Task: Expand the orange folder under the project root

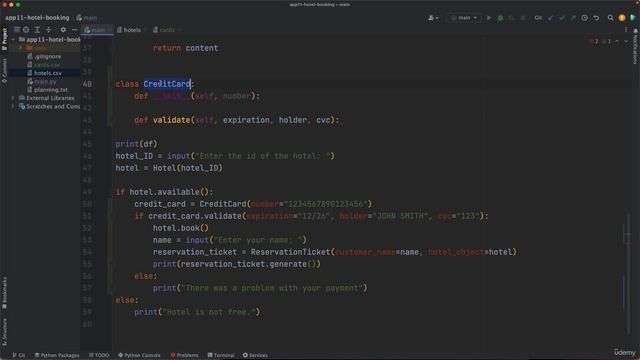Action: [21, 48]
